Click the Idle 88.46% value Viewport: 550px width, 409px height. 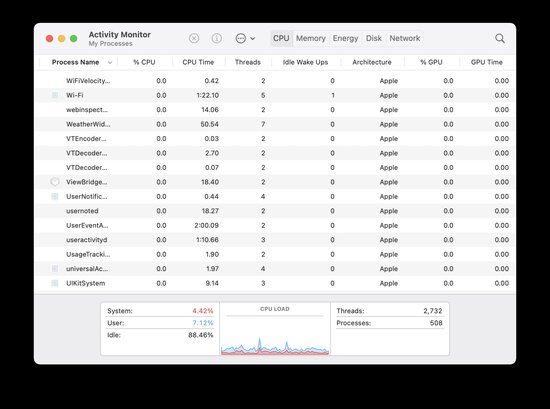(201, 335)
